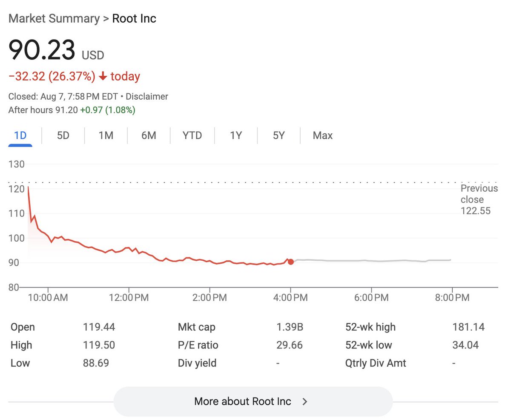Click the Open value 119.44
The image size is (511, 420).
point(99,327)
